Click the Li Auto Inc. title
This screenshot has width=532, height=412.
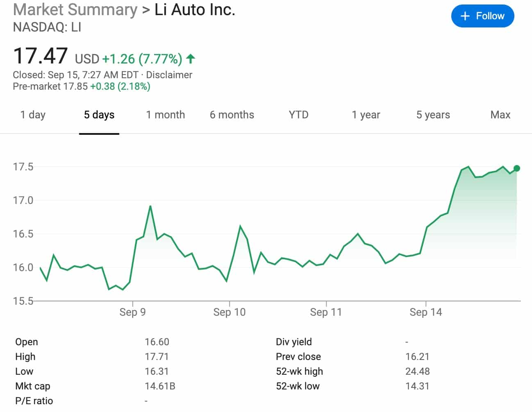click(195, 9)
